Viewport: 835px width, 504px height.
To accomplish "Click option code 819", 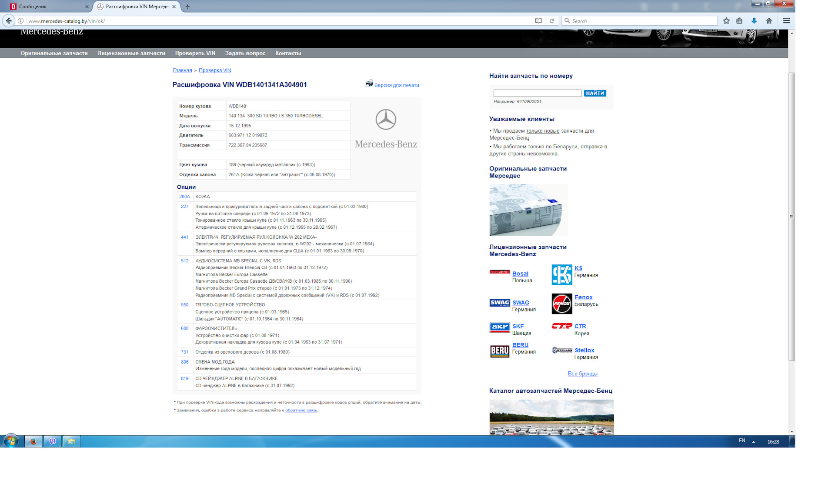I will point(184,378).
